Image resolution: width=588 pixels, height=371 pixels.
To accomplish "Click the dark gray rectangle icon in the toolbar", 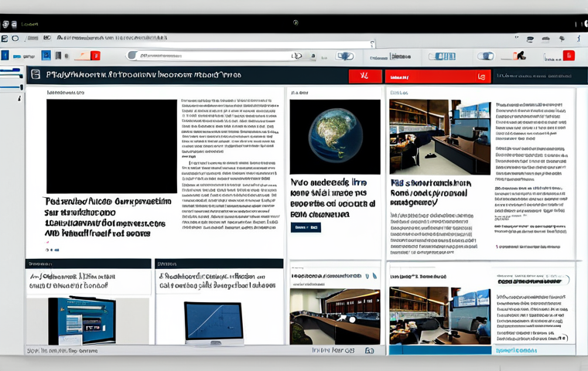I will [x=58, y=56].
